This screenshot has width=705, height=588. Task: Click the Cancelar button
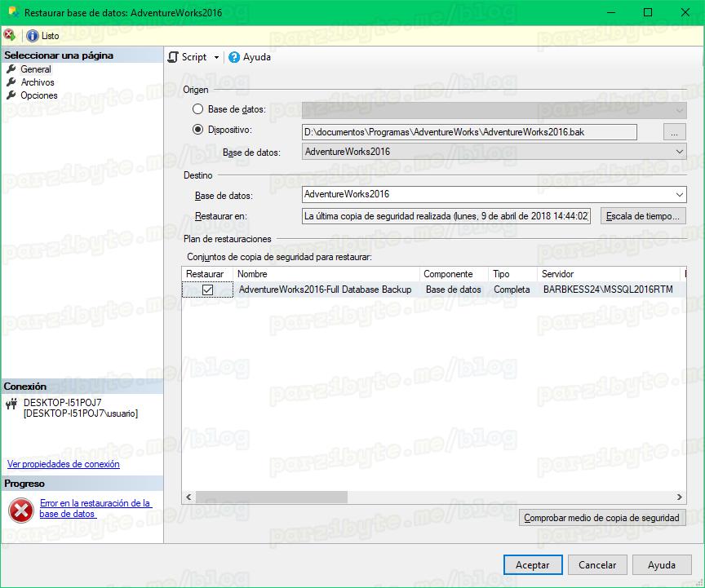click(x=597, y=564)
